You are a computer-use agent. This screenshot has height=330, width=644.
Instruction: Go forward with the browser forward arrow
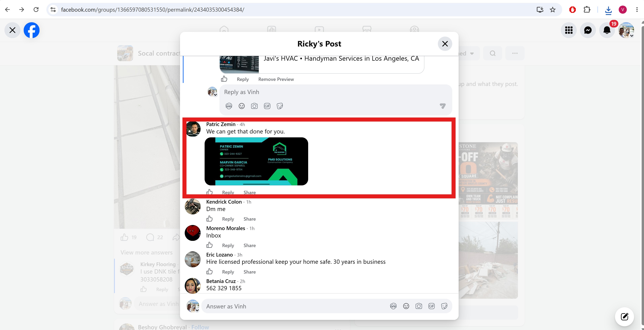coord(22,9)
